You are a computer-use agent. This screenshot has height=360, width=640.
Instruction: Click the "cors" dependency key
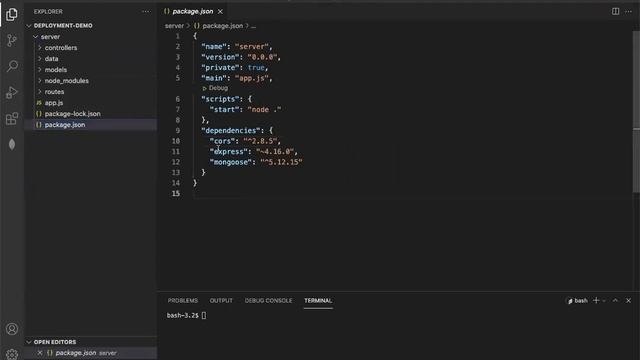click(x=222, y=141)
